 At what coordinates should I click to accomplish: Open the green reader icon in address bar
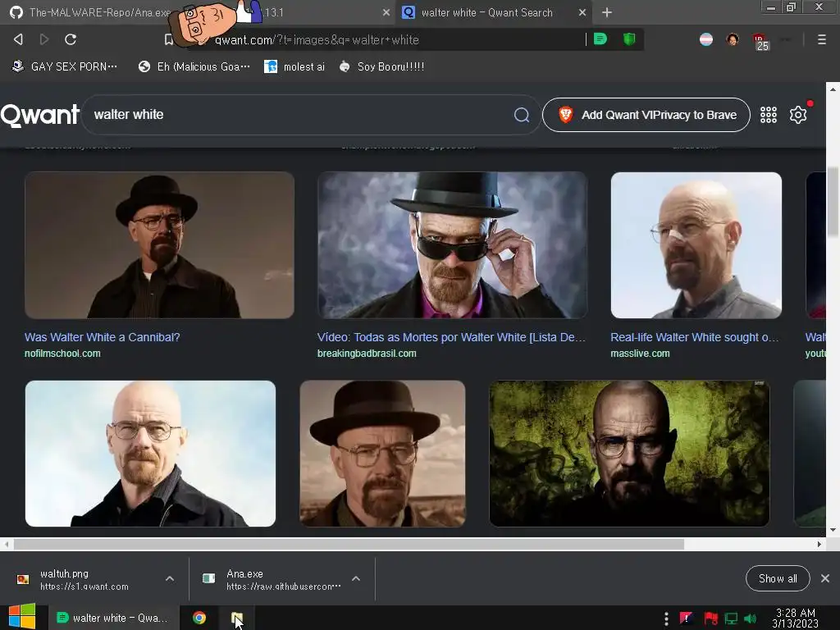click(600, 39)
